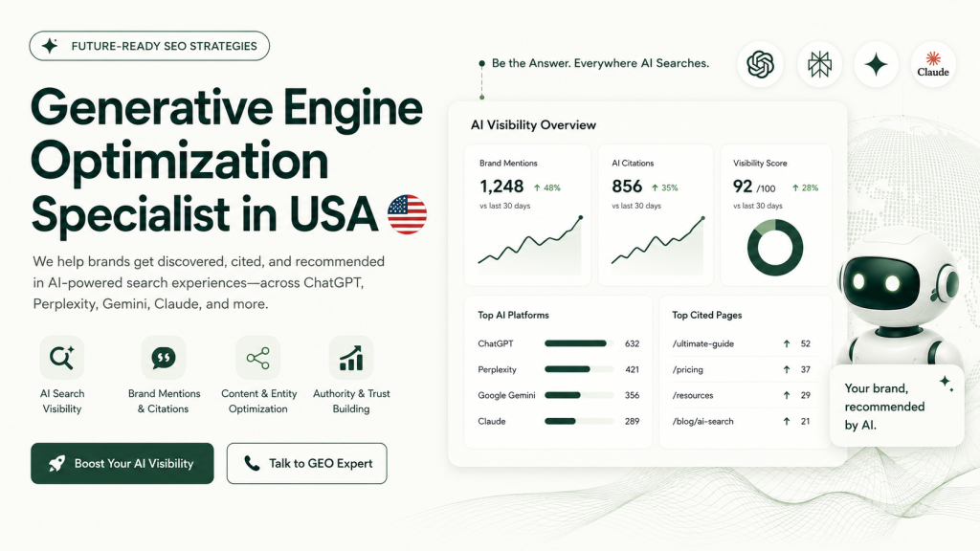Click the Brand Mentions line chart
The image size is (980, 551).
click(530, 246)
